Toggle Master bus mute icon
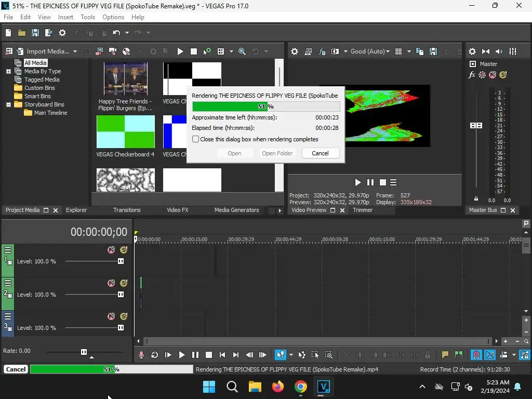 (x=493, y=75)
